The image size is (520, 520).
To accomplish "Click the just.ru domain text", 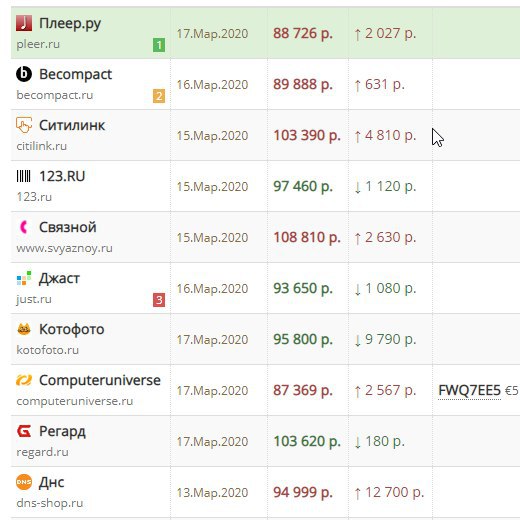I will [34, 299].
